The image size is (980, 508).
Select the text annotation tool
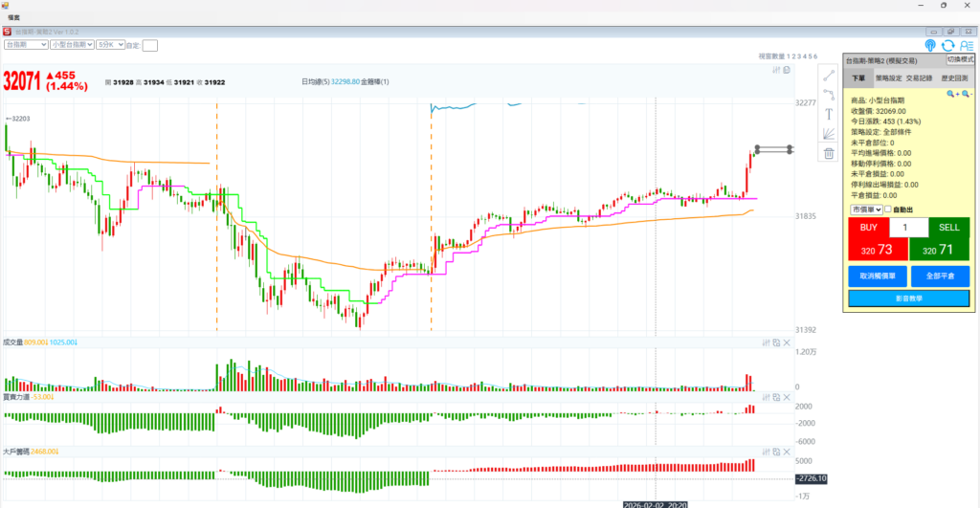829,114
